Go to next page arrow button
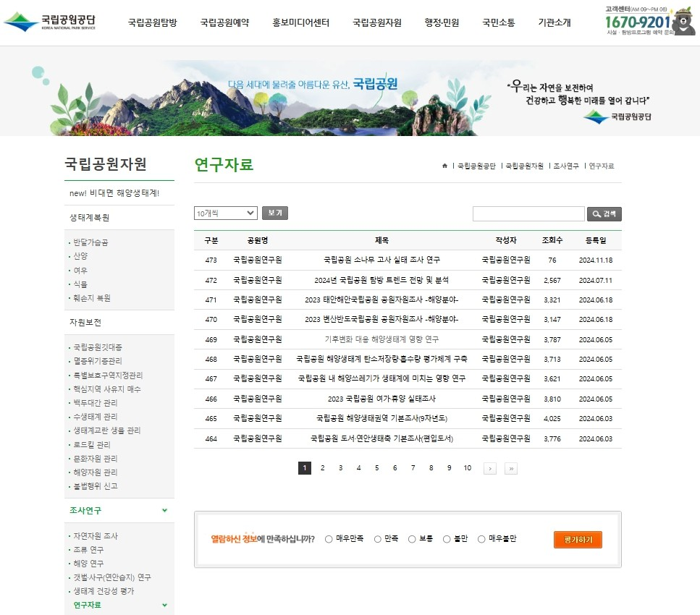This screenshot has width=700, height=615. click(490, 468)
